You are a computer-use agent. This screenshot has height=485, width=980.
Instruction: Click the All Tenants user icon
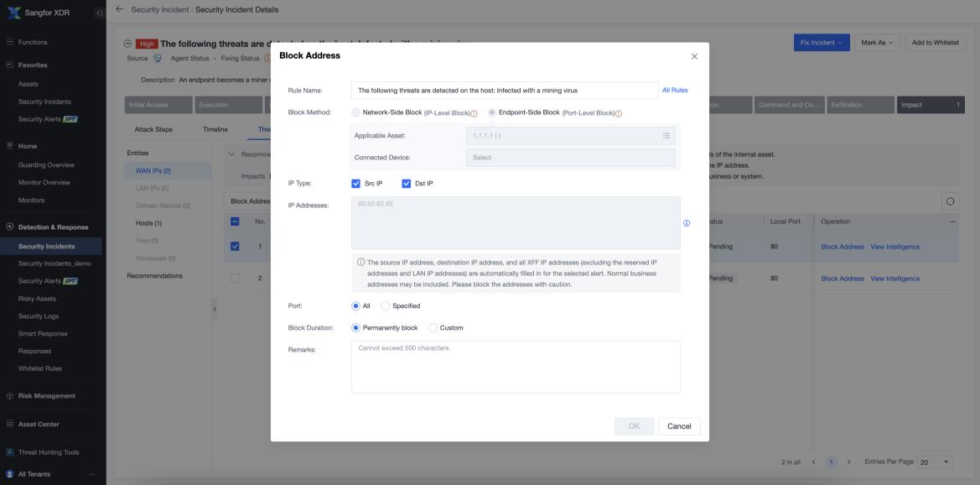tap(9, 474)
